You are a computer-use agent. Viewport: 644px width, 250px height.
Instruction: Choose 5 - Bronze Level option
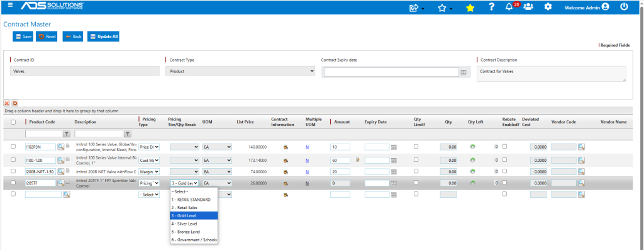pos(194,232)
